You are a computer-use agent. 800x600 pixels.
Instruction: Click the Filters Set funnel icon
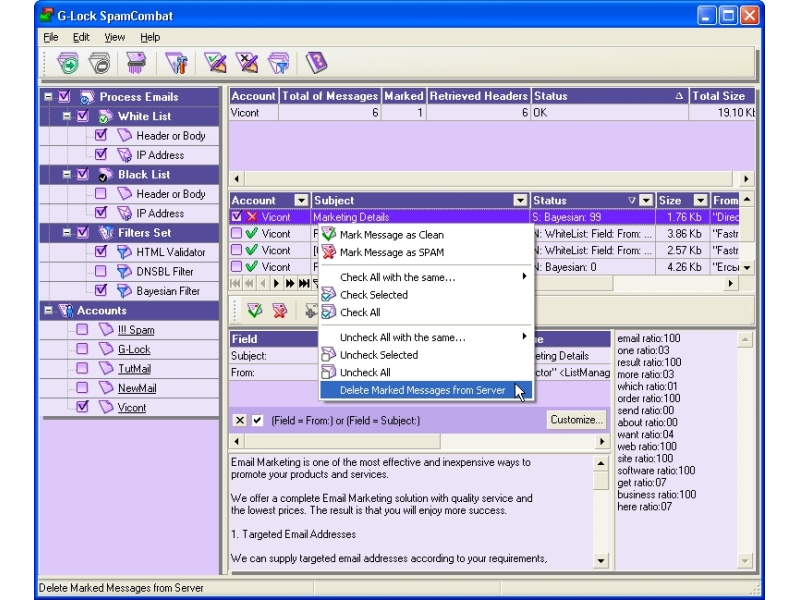tap(106, 233)
